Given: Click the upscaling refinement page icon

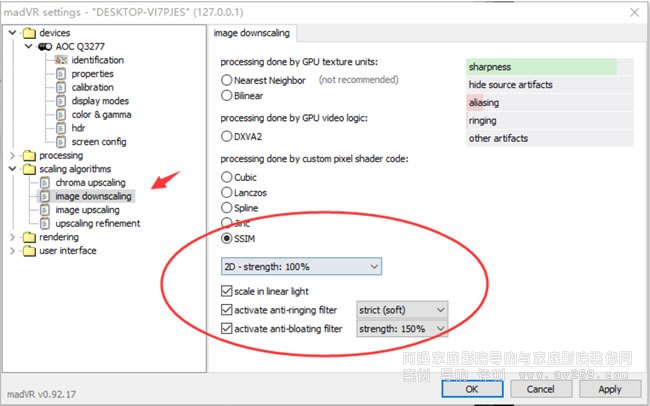Looking at the screenshot, I should (45, 223).
